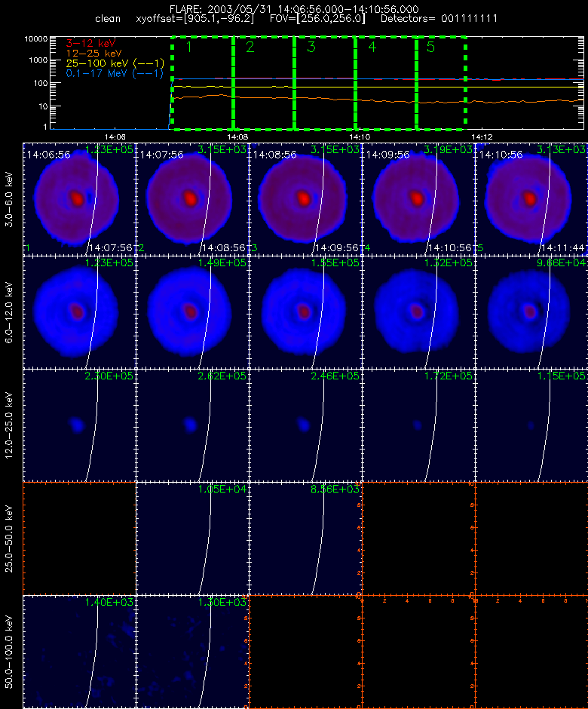Click the 50.0-100.0 keV image labeled 1.40E+03
This screenshot has width=588, height=709.
point(79,652)
